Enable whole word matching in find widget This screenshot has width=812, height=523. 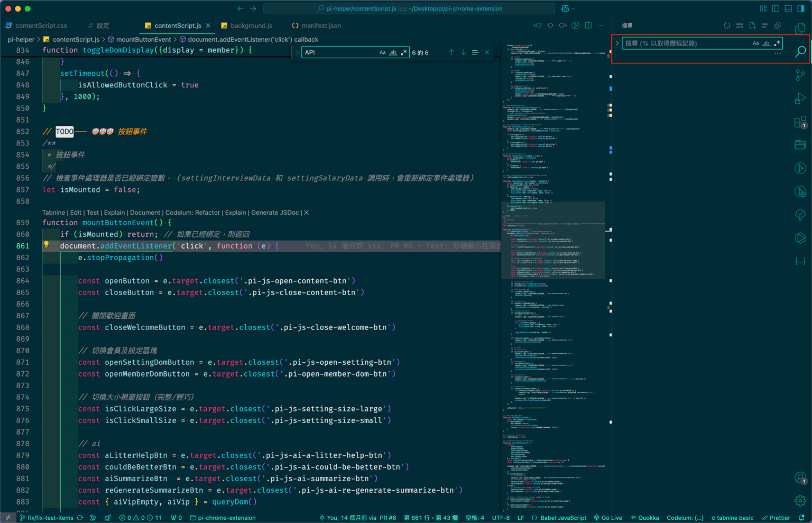click(x=393, y=52)
